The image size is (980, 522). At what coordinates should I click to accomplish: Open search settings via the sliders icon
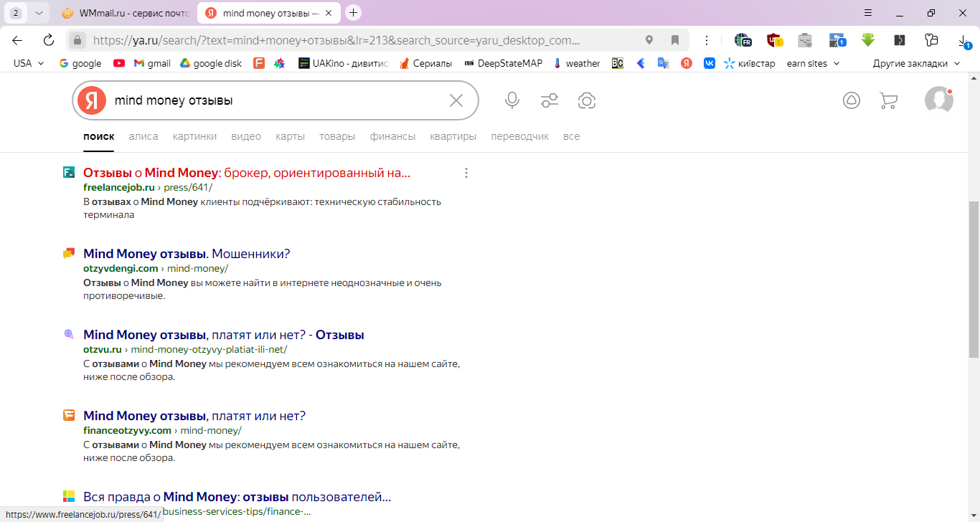(550, 100)
